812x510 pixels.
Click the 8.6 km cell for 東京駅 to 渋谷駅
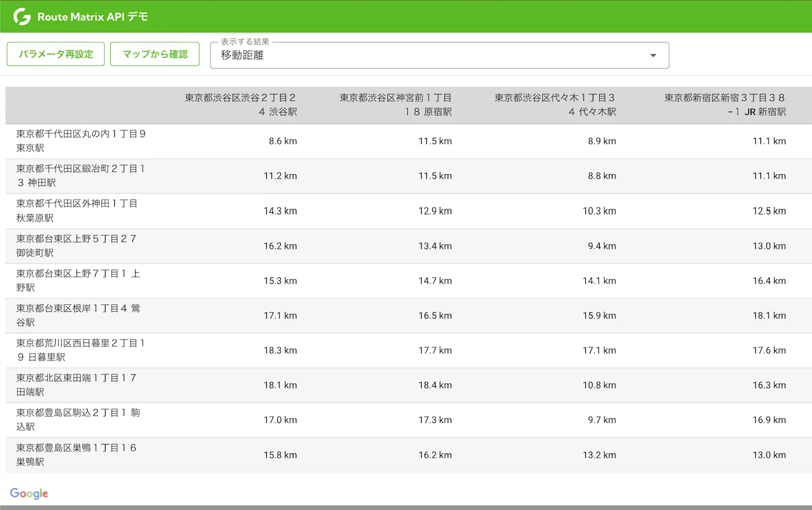click(x=282, y=141)
